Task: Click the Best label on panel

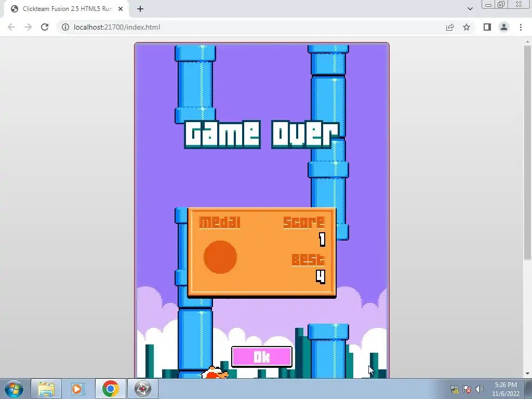Action: click(308, 260)
